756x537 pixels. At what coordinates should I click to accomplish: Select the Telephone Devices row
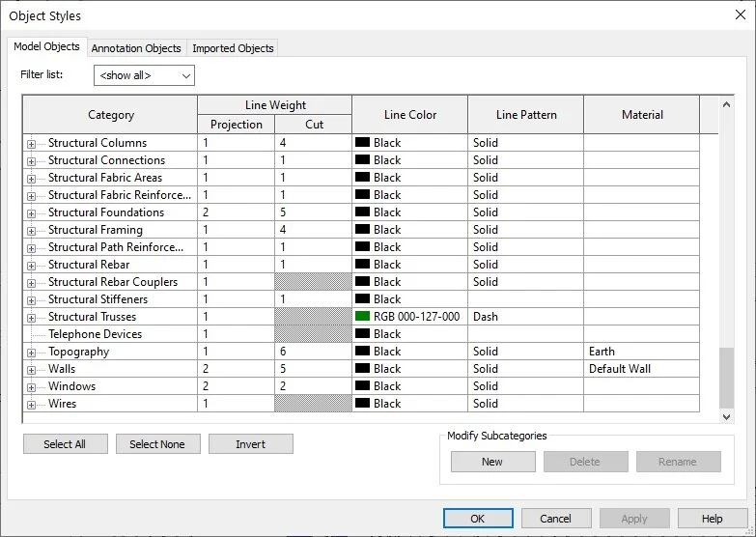click(361, 334)
